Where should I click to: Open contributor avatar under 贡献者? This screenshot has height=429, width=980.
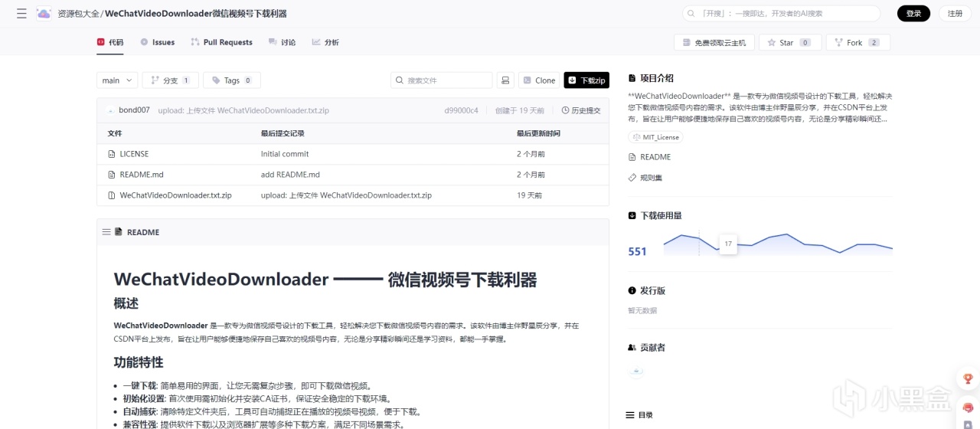tap(636, 371)
